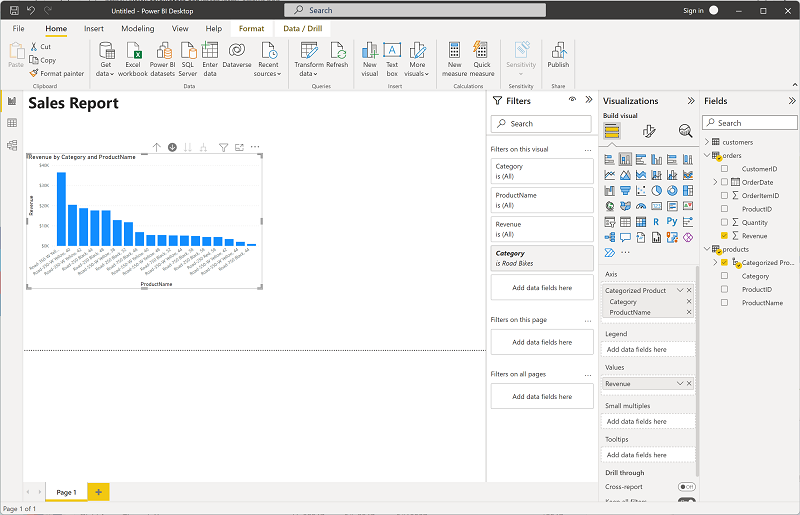Check the ProductName field under products
The width and height of the screenshot is (800, 515).
pyautogui.click(x=724, y=302)
